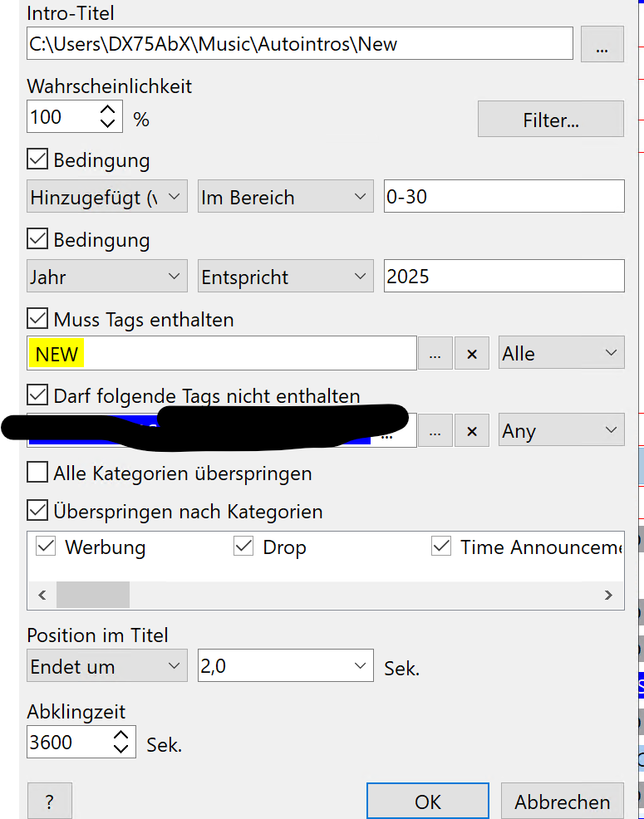644x819 pixels.
Task: Uncheck the first Bedingung checkbox above Hinzugefügt
Action: point(37,159)
